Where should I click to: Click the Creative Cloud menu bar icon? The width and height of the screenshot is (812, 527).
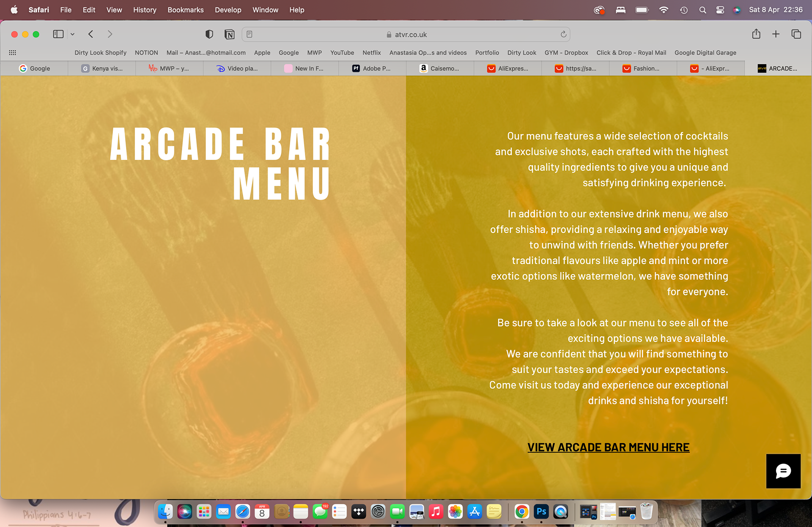pos(599,10)
